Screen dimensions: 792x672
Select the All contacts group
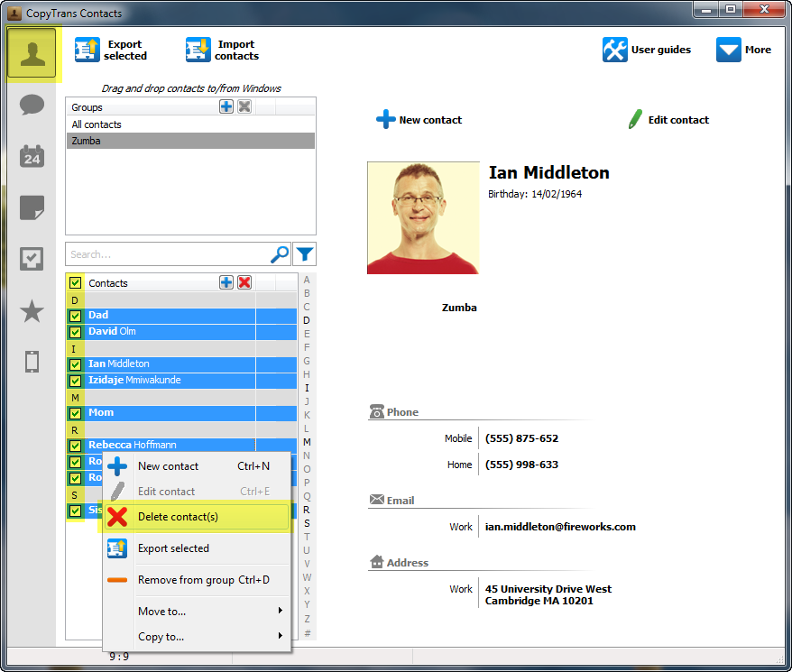point(190,124)
